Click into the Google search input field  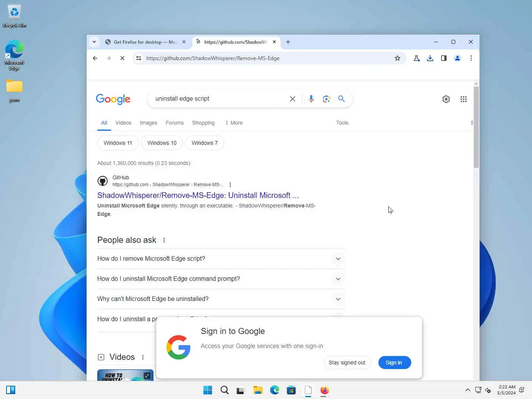(219, 99)
